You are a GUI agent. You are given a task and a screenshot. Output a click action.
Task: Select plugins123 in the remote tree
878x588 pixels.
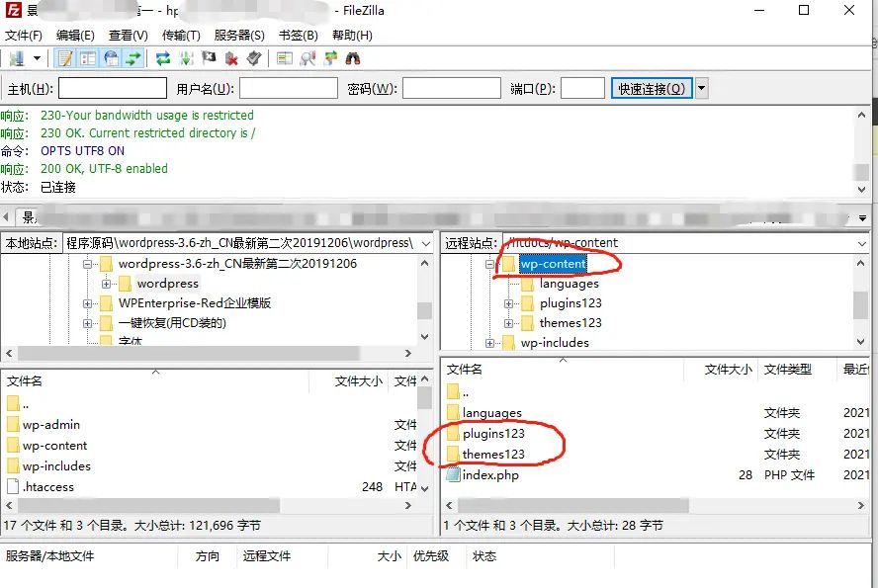[571, 303]
